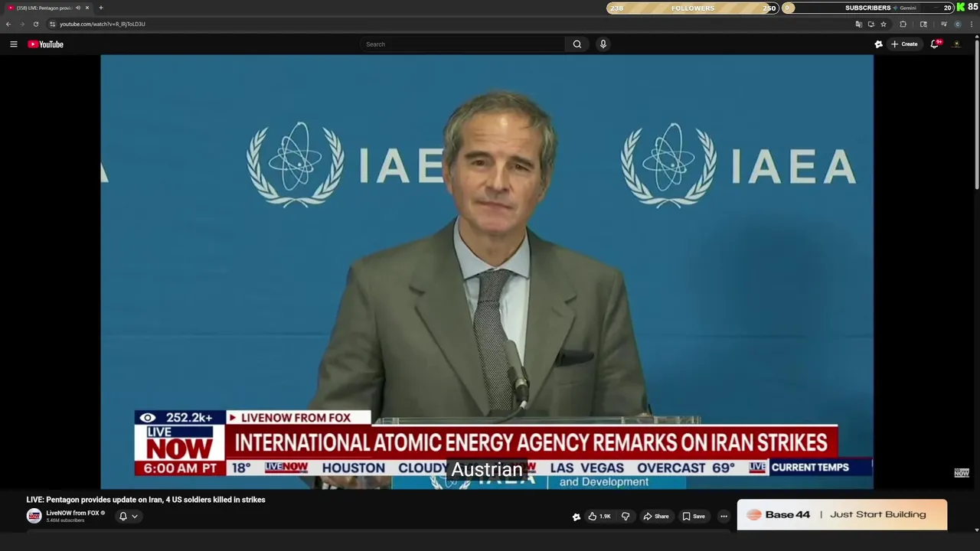Viewport: 980px width, 551px height.
Task: Open LiveNOW from FOX channel avatar
Action: (x=34, y=517)
